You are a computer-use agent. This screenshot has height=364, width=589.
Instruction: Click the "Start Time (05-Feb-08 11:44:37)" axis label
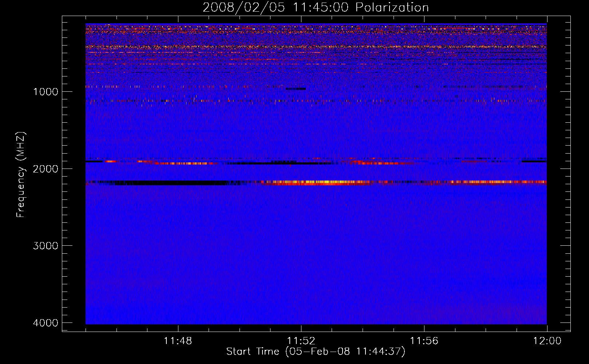[x=316, y=352]
